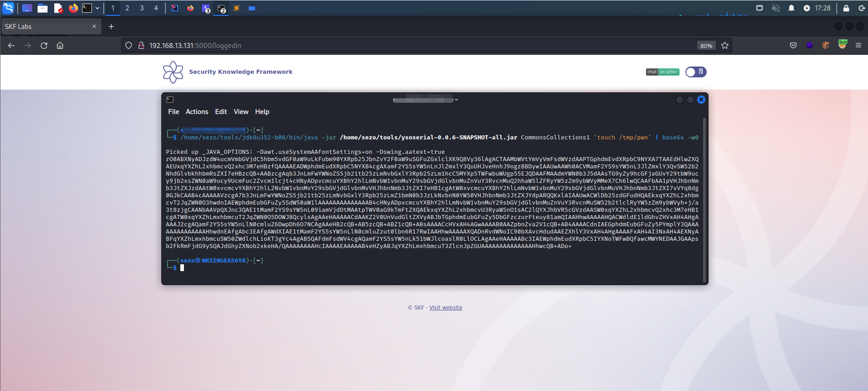Click the 'touch /tmp/pwn' command argument
Screen dimensions: 868x391
pos(622,138)
